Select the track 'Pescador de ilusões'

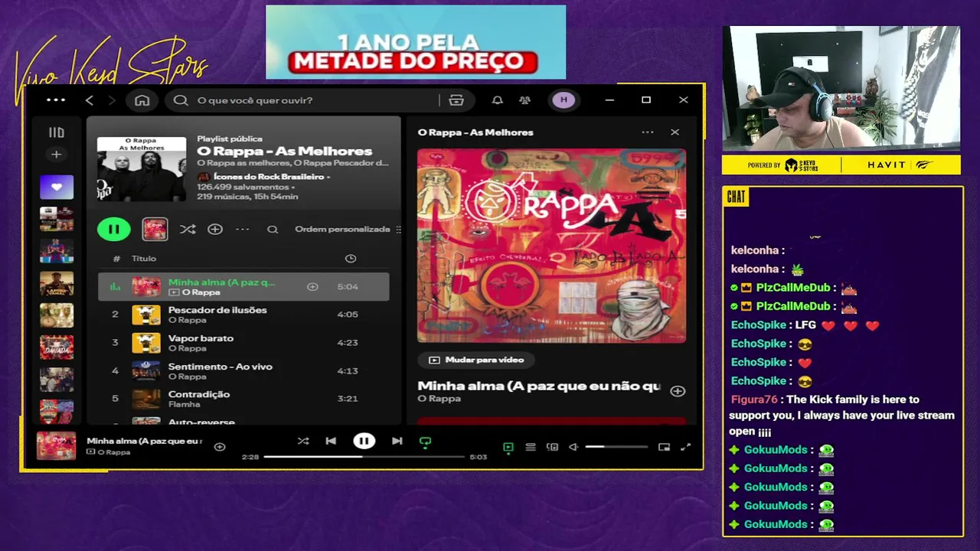click(243, 315)
